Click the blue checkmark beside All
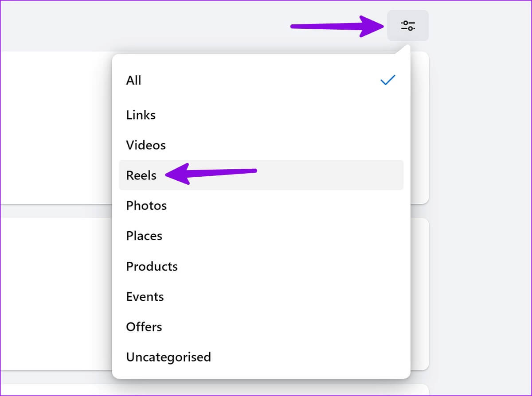This screenshot has width=532, height=396. click(388, 80)
